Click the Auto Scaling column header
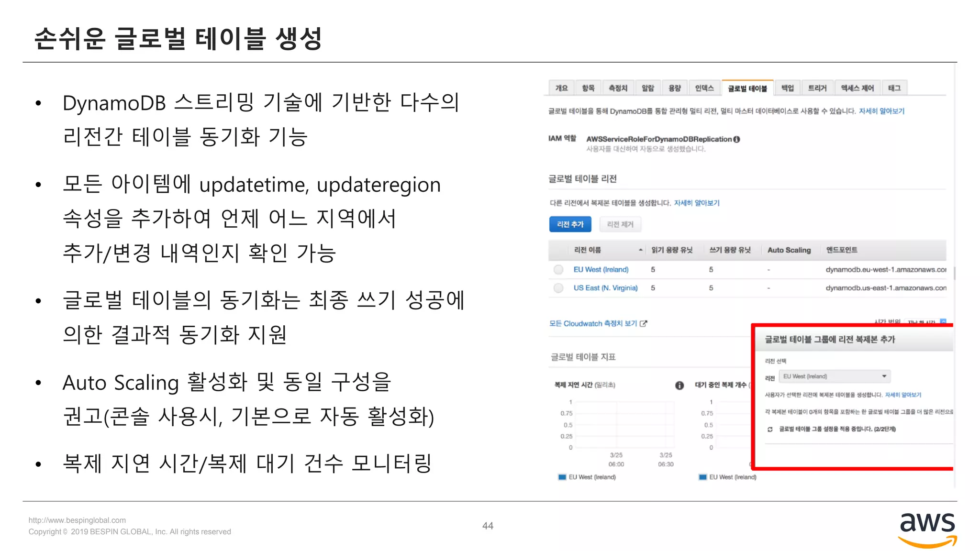The width and height of the screenshot is (980, 551). point(789,250)
